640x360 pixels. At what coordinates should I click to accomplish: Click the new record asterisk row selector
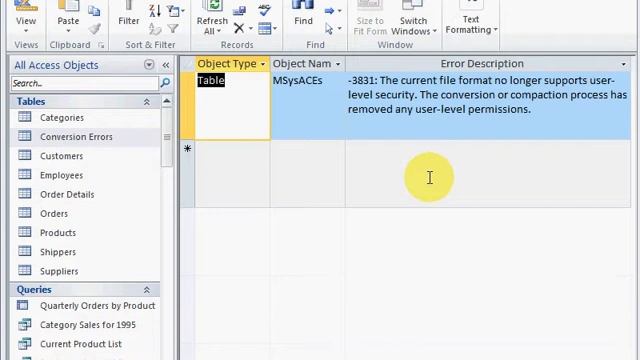pyautogui.click(x=187, y=173)
